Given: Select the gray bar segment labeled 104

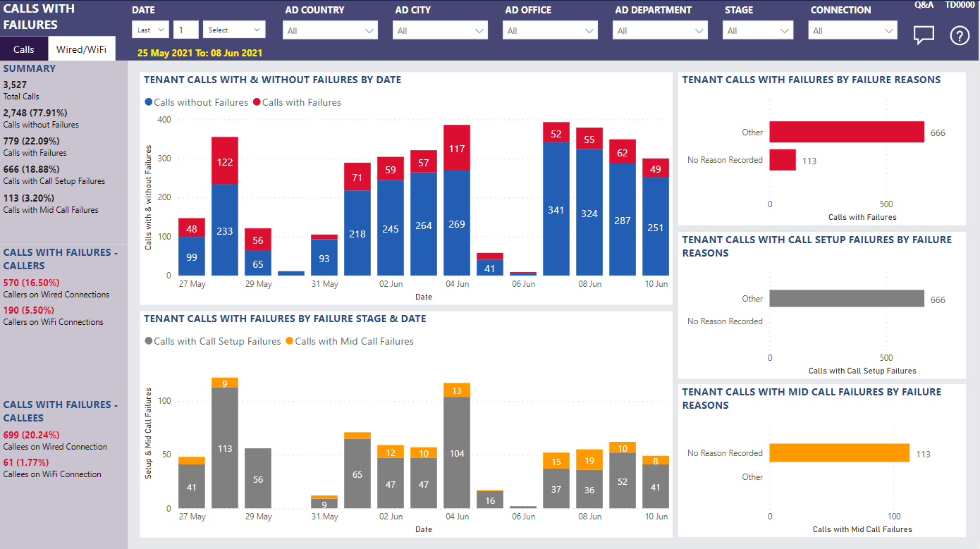Looking at the screenshot, I should click(457, 453).
